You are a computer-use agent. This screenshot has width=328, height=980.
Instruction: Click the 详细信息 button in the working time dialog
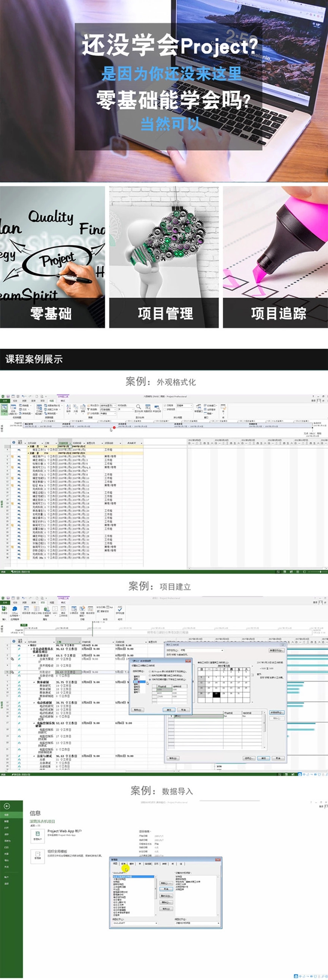[x=277, y=712]
